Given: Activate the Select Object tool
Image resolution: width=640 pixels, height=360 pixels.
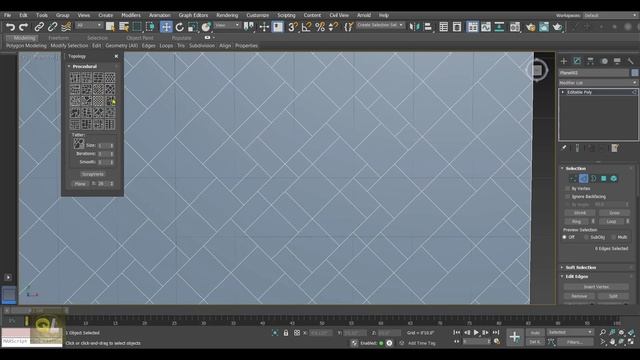Looking at the screenshot, I should point(110,27).
